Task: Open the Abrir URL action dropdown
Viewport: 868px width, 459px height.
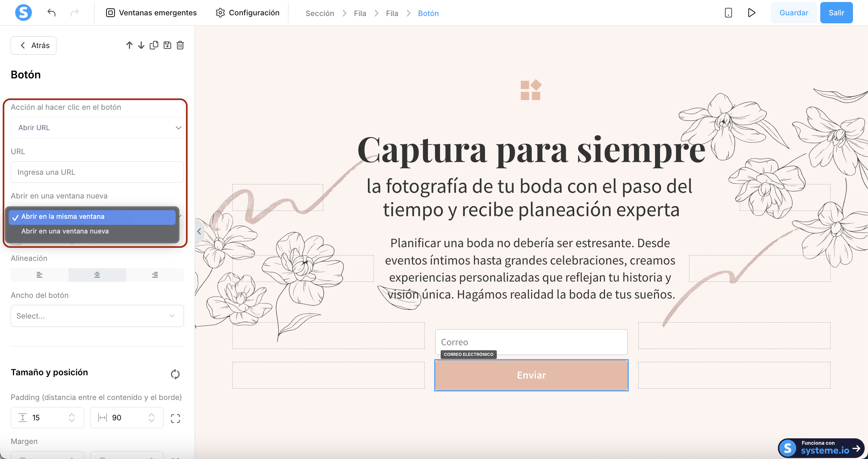Action: pyautogui.click(x=97, y=128)
